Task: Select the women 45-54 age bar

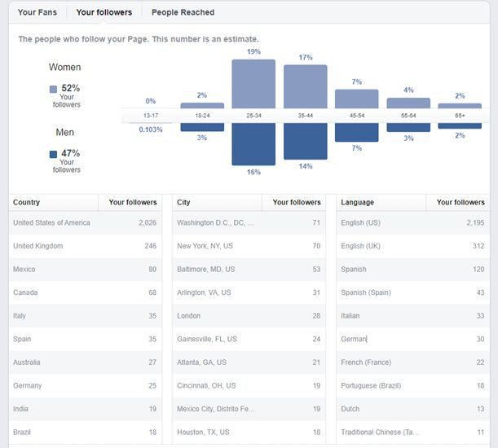Action: coord(356,99)
